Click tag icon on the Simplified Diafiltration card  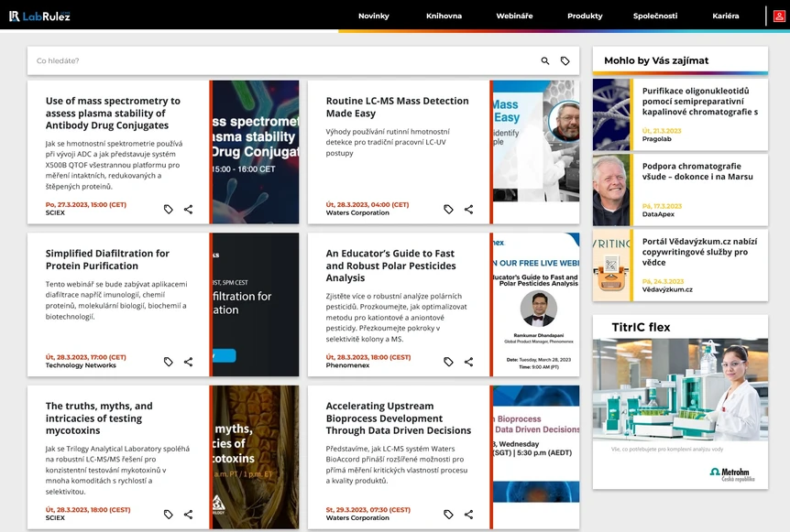click(169, 362)
